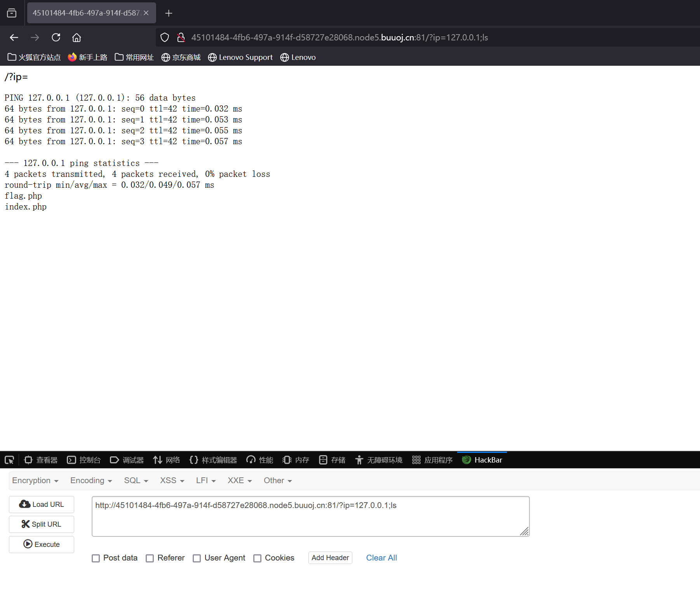Screen dimensions: 700x592
Task: Navigate back to the previous page
Action: (14, 37)
